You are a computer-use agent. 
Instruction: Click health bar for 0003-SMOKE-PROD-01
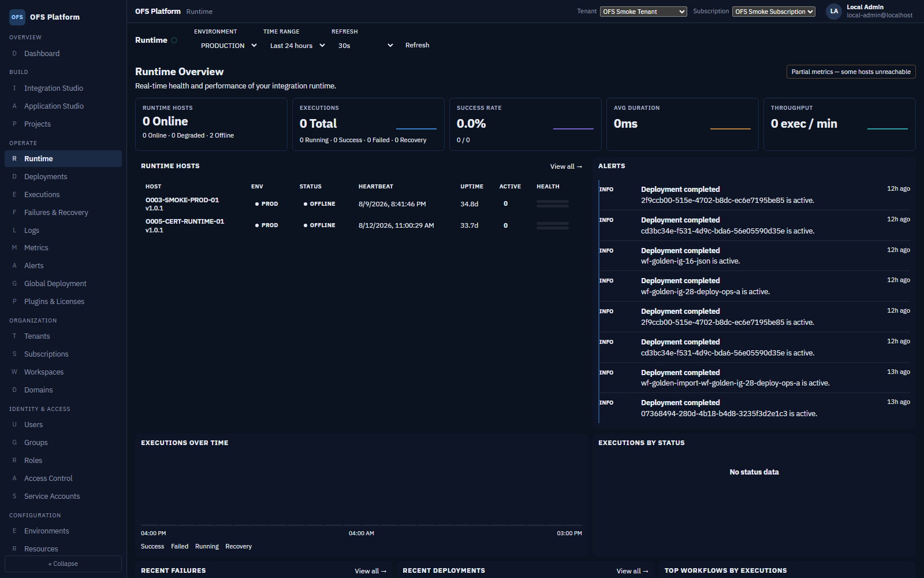553,203
